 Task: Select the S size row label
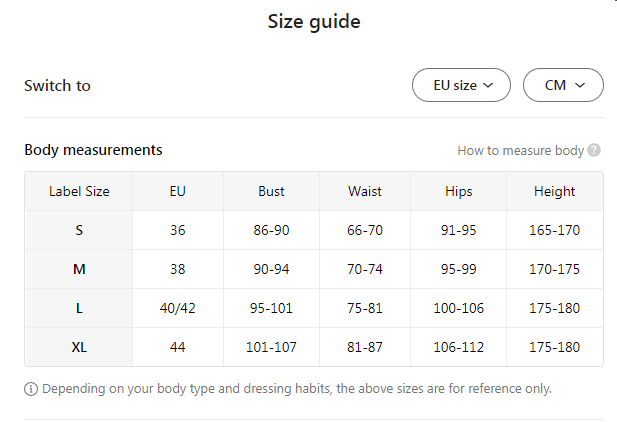tap(79, 230)
